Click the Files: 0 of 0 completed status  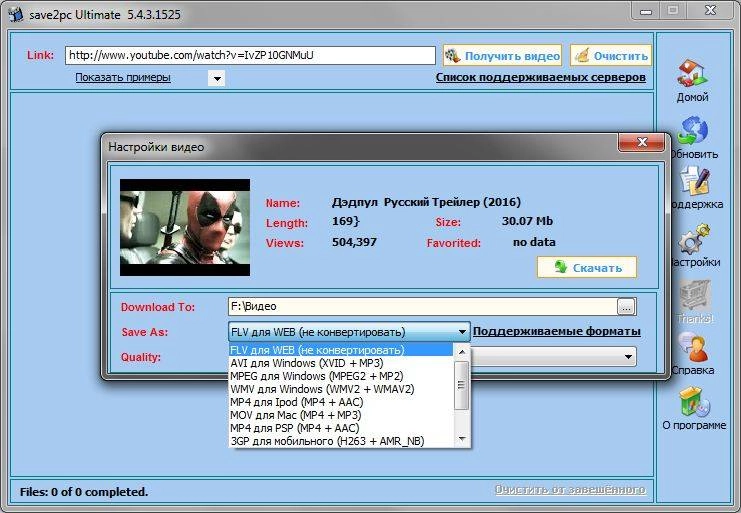click(84, 492)
